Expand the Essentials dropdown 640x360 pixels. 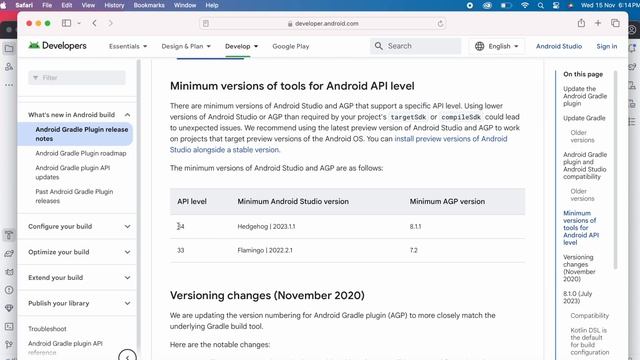pos(128,46)
